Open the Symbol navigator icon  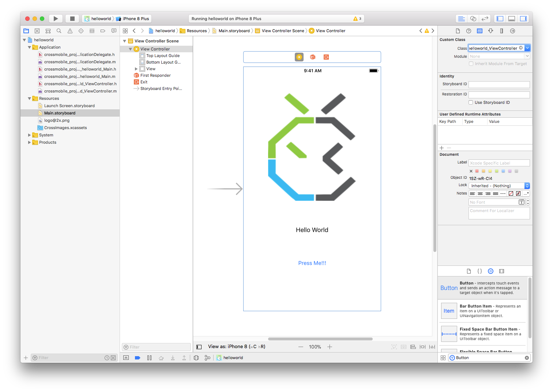coord(48,31)
